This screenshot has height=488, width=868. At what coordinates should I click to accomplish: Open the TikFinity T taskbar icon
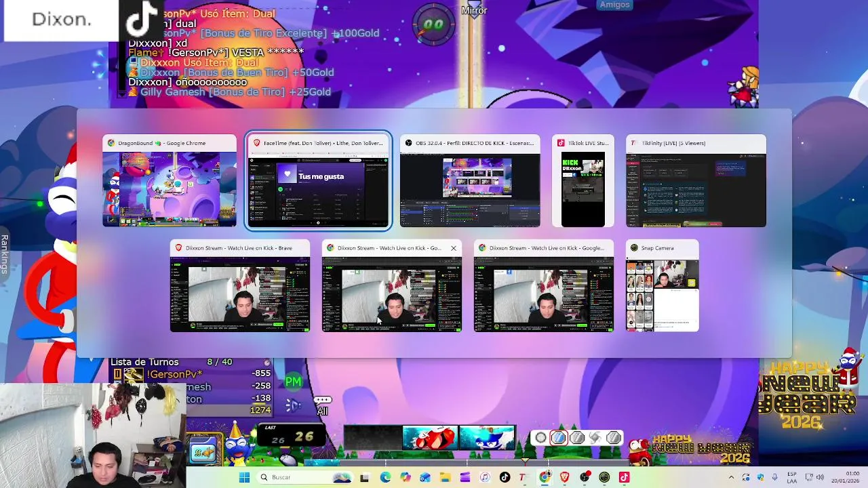[522, 477]
